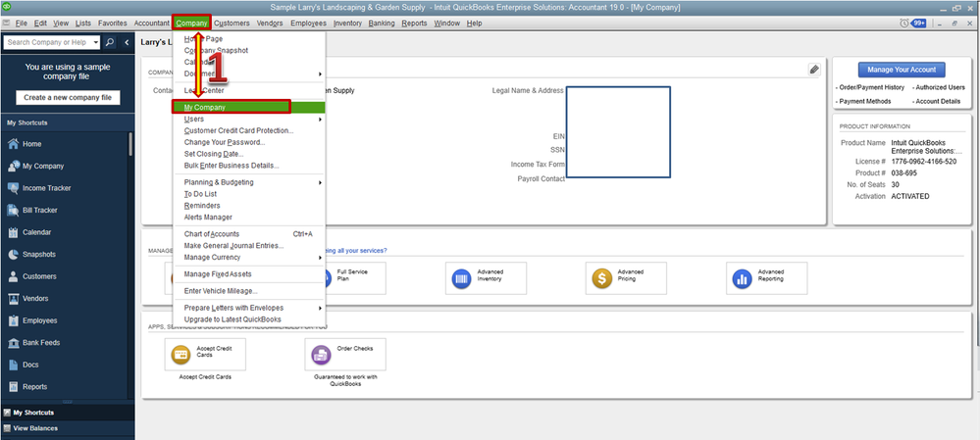The width and height of the screenshot is (980, 440).
Task: Choose Set Closing Date menu item
Action: [x=248, y=154]
